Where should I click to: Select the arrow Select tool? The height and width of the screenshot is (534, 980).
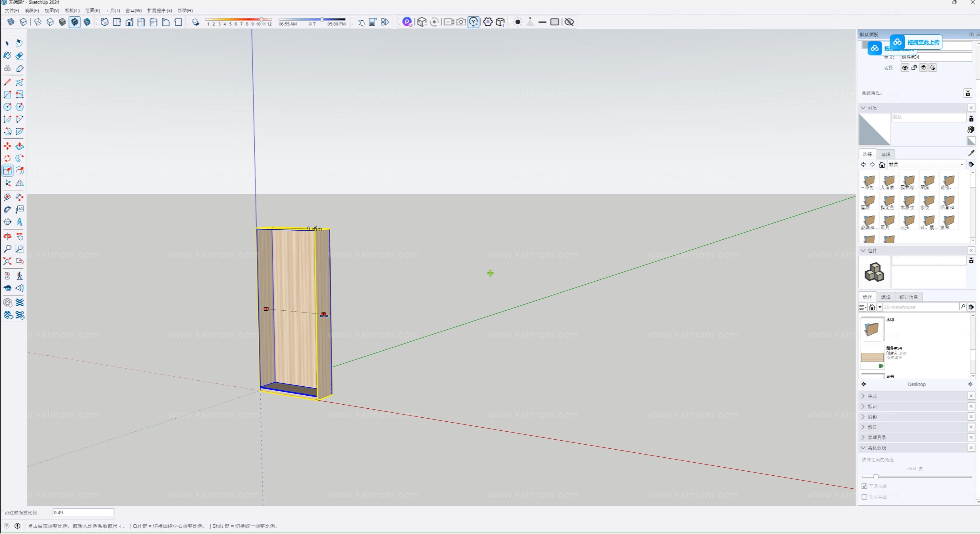7,43
